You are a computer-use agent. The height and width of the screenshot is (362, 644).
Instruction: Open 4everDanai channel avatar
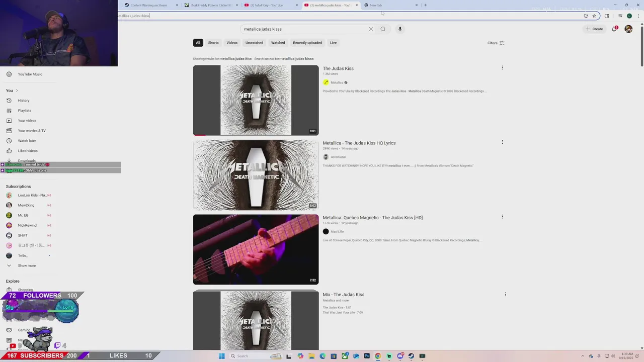pyautogui.click(x=326, y=157)
